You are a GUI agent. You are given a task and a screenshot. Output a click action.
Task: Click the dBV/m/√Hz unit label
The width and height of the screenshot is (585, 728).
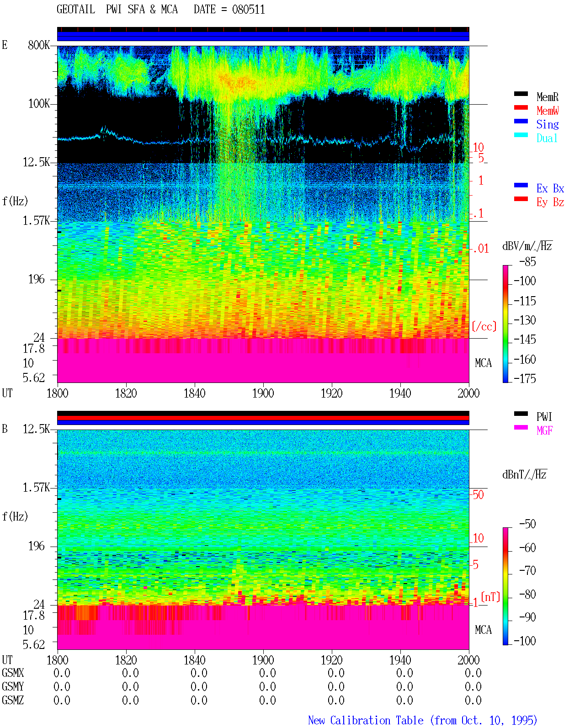(527, 246)
